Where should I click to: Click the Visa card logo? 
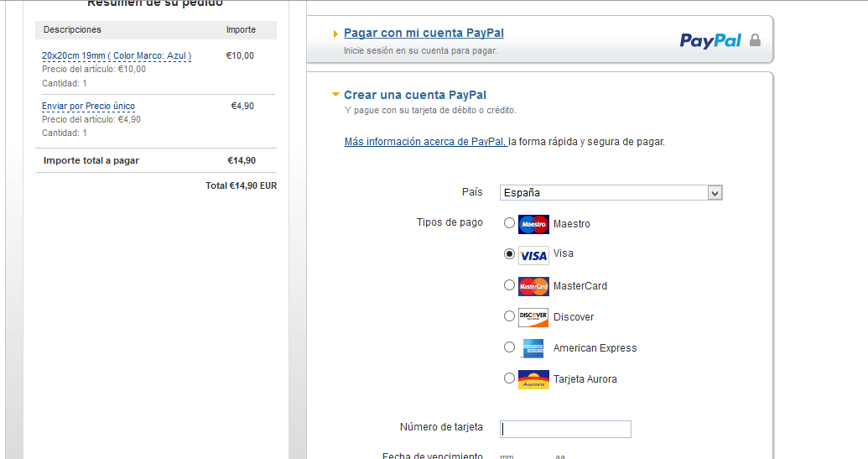[x=533, y=255]
